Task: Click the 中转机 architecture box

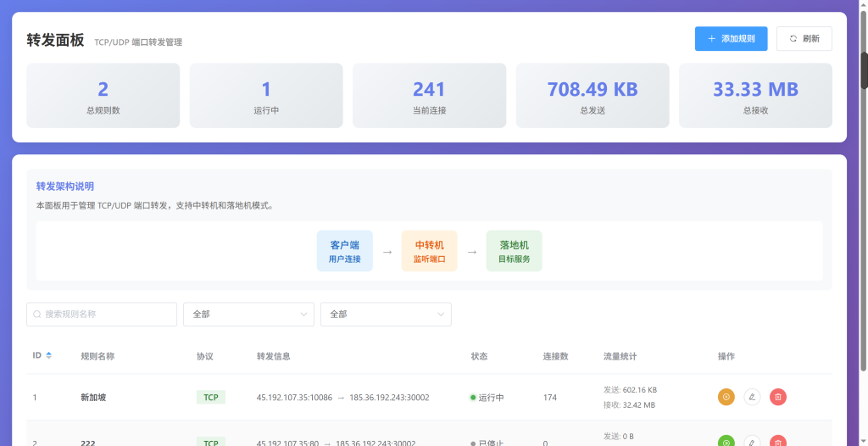Action: (x=429, y=251)
